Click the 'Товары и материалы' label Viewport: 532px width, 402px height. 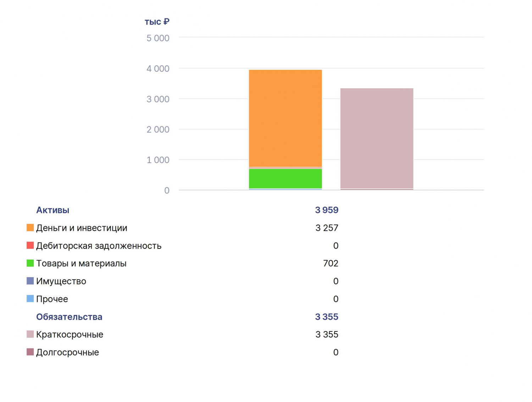(81, 263)
